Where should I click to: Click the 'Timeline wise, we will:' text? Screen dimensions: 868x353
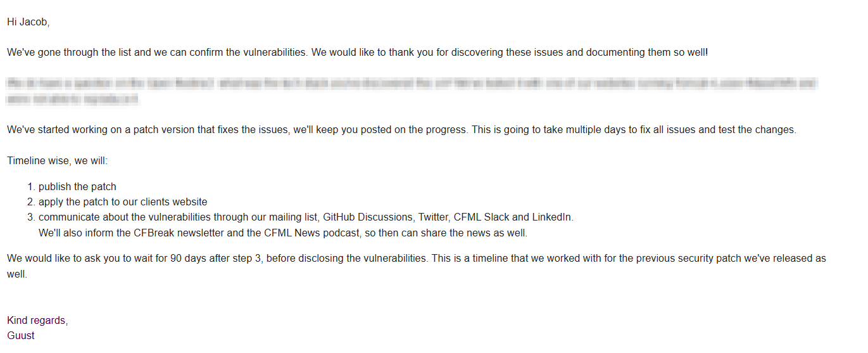click(x=58, y=160)
